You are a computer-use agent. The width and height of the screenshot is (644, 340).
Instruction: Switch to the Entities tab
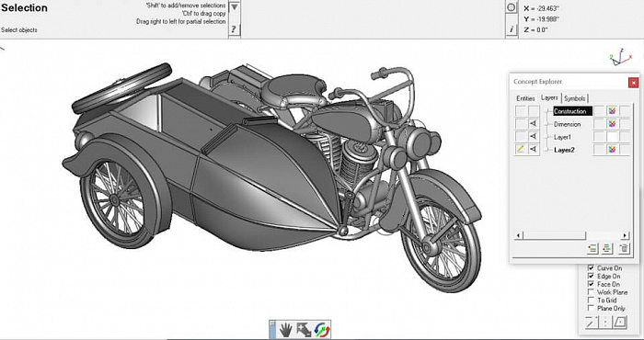click(x=525, y=98)
